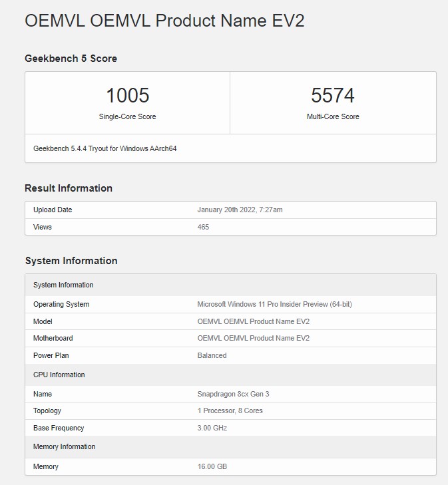Viewport: 448px width, 485px height.
Task: Select the Balanced power plan value
Action: click(212, 355)
